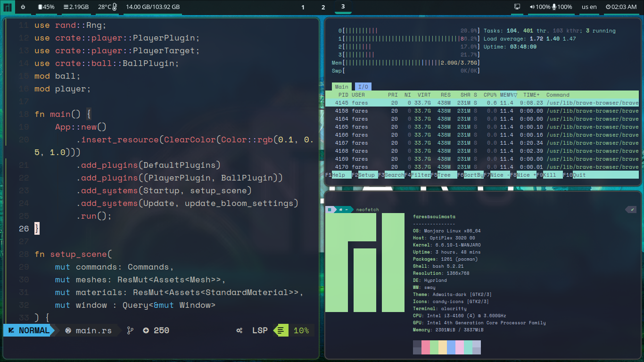Select the htop process row with PID 4158
The height and width of the screenshot is (362, 644).
(482, 111)
